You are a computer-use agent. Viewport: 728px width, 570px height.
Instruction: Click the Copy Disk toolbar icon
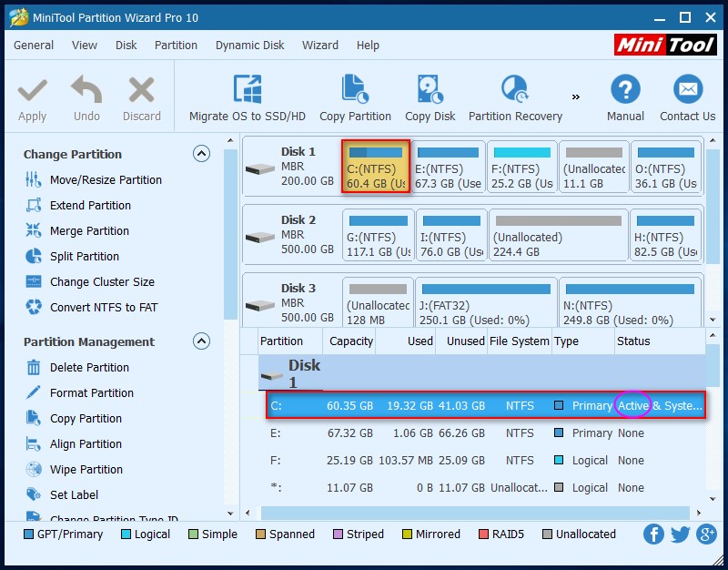point(430,96)
